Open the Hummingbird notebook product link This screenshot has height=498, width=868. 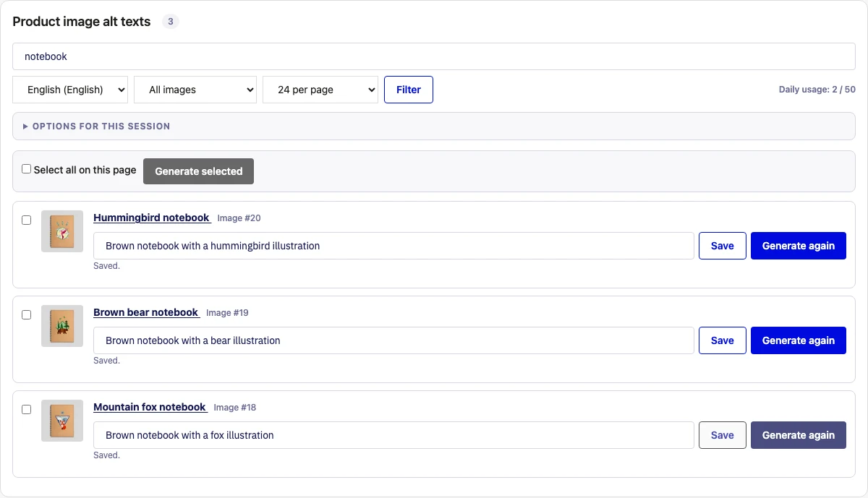tap(152, 218)
